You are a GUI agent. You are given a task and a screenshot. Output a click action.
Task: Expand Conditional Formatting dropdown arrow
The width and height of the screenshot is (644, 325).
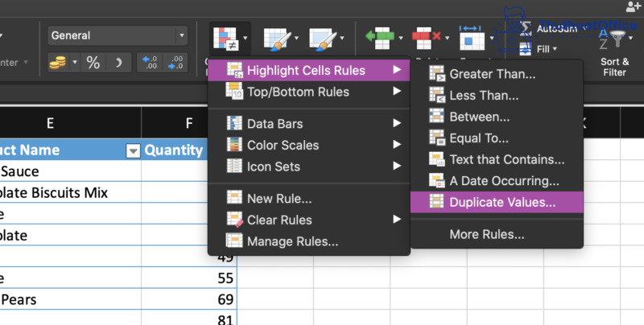tap(246, 38)
